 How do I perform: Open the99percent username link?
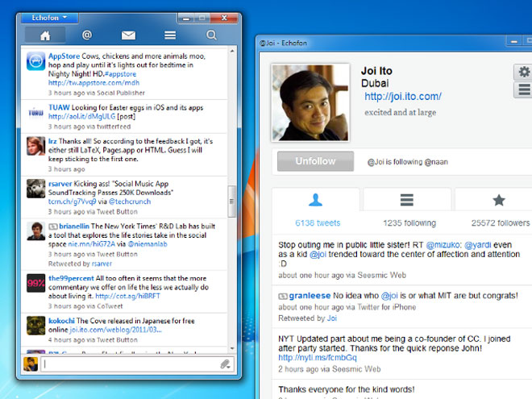pyautogui.click(x=71, y=278)
